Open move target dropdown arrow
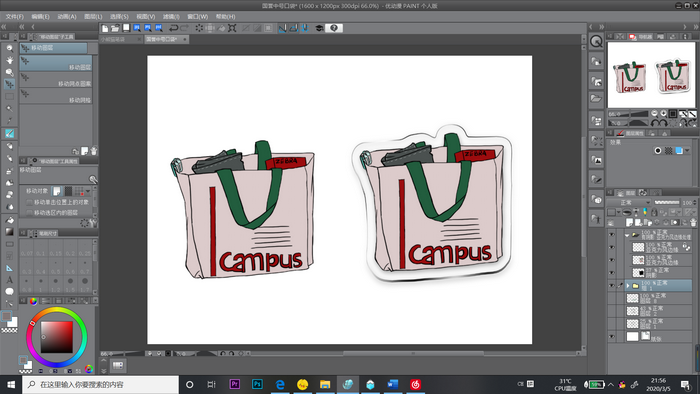700x394 pixels. pyautogui.click(x=88, y=191)
